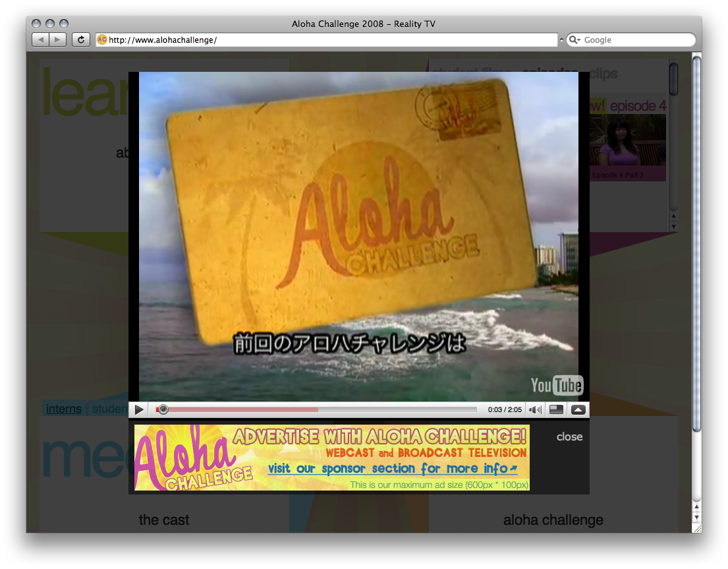Go forward using the browser forward arrow
728x569 pixels.
click(58, 40)
